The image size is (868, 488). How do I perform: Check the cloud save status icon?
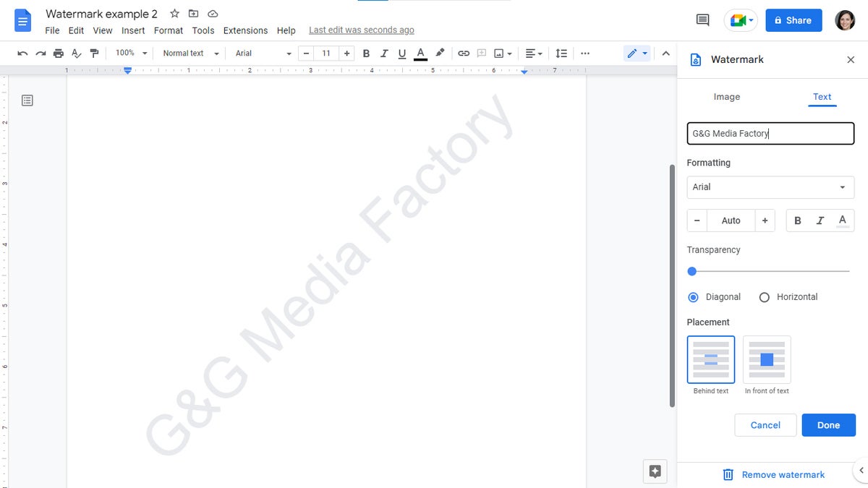coord(213,14)
